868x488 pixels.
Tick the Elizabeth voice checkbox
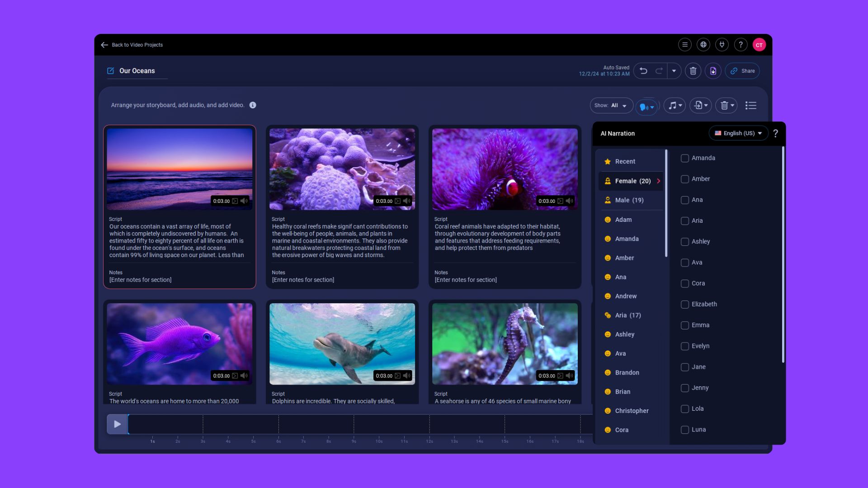coord(685,305)
